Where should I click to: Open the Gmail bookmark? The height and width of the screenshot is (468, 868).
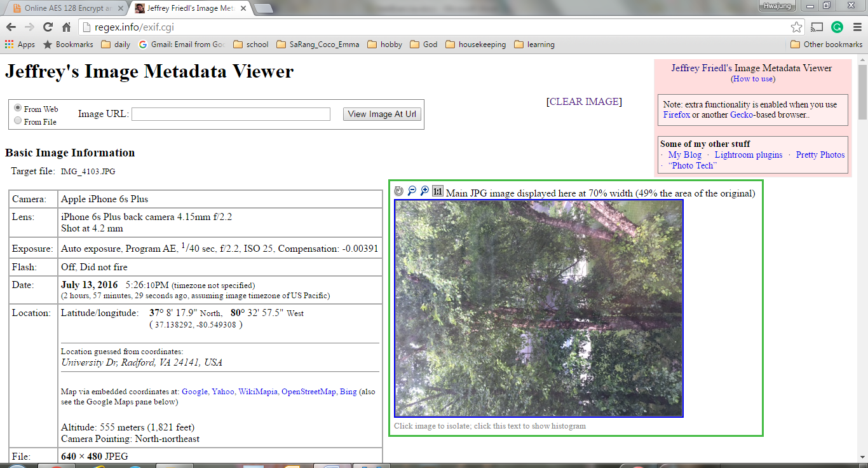(x=182, y=45)
